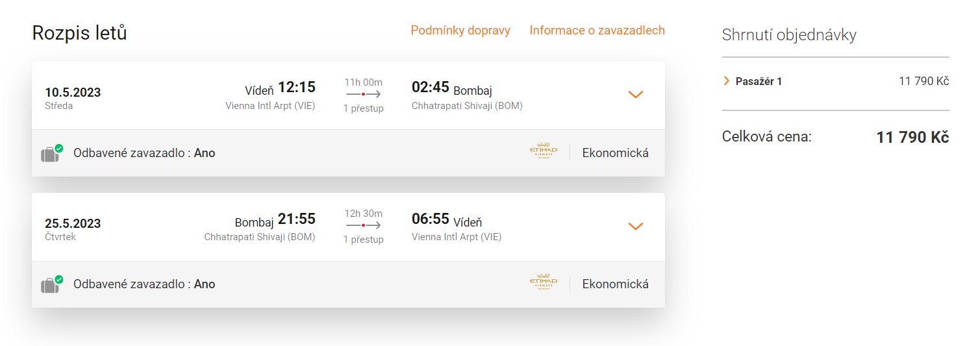The width and height of the screenshot is (980, 346).
Task: Expand the Mumbai to Vienna flight details
Action: pos(635,226)
